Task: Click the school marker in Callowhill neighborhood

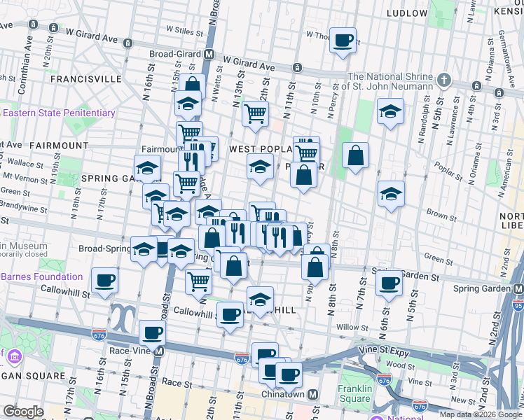Action: 260,302
